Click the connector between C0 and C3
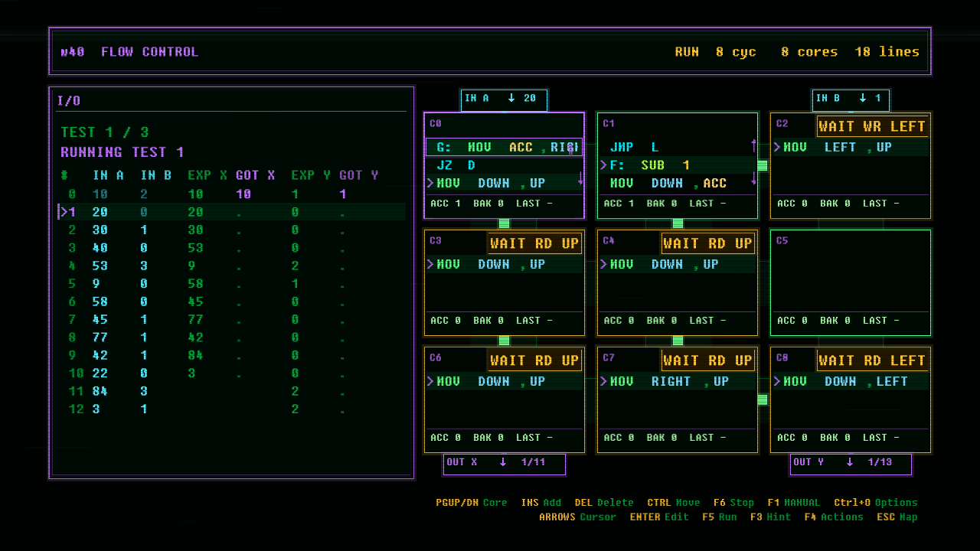 tap(504, 224)
